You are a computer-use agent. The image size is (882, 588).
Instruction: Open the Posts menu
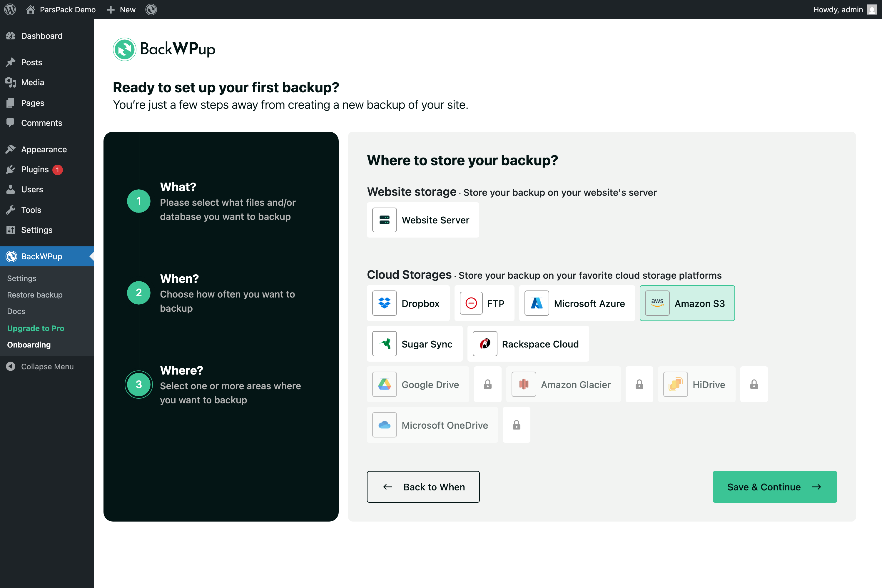[31, 62]
